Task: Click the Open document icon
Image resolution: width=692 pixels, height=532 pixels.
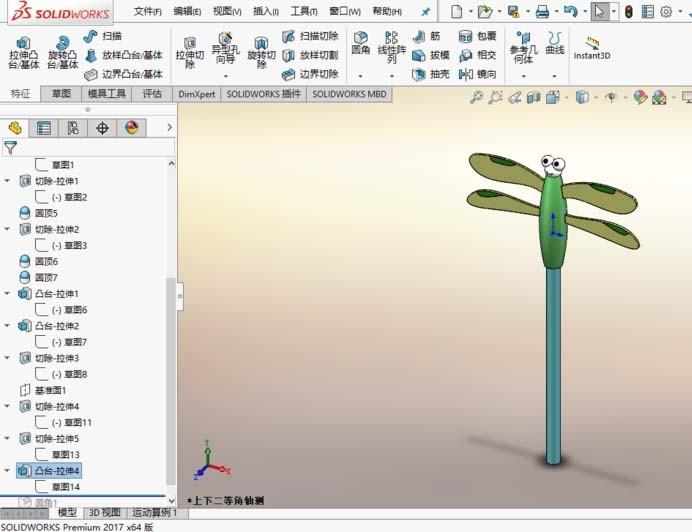Action: 485,11
